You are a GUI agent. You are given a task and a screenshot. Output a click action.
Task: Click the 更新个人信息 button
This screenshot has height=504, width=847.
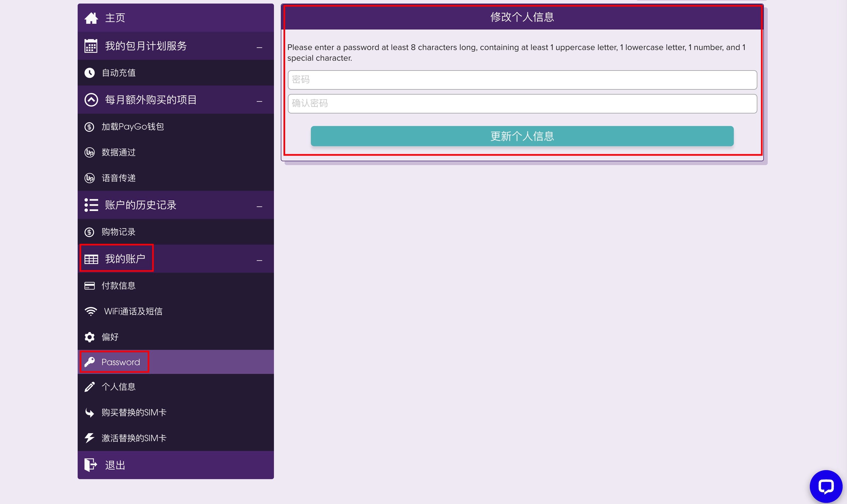tap(522, 136)
